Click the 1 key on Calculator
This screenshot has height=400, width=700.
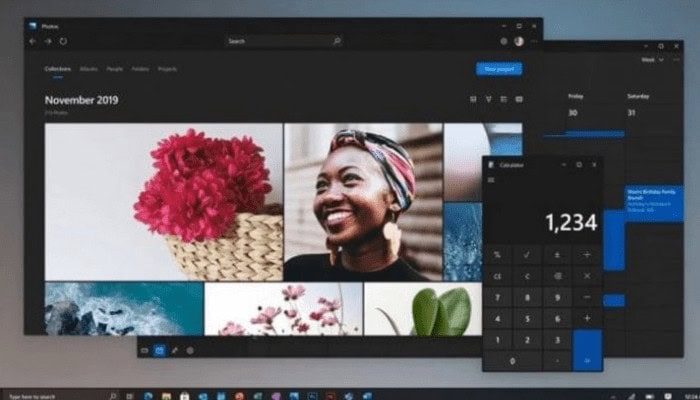click(497, 340)
